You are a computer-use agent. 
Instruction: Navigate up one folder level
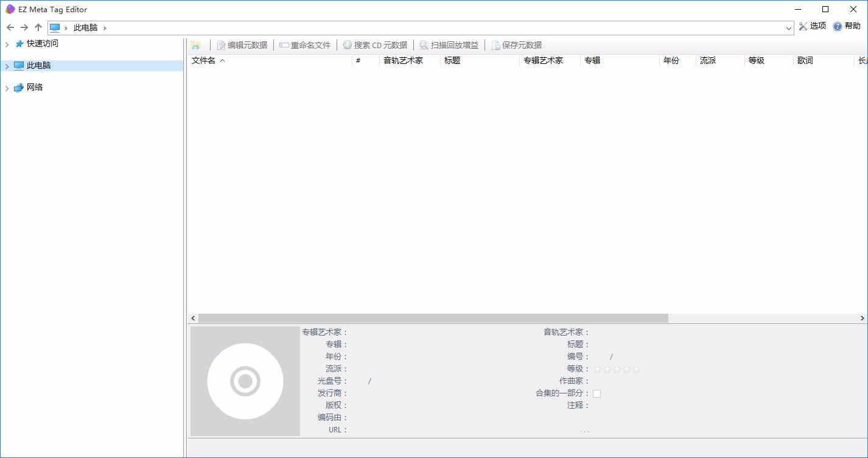[x=38, y=27]
